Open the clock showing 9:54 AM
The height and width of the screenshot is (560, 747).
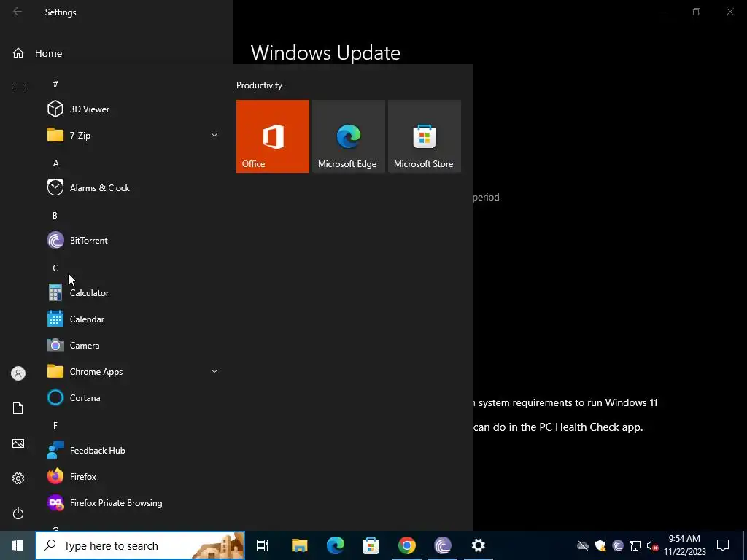(684, 545)
